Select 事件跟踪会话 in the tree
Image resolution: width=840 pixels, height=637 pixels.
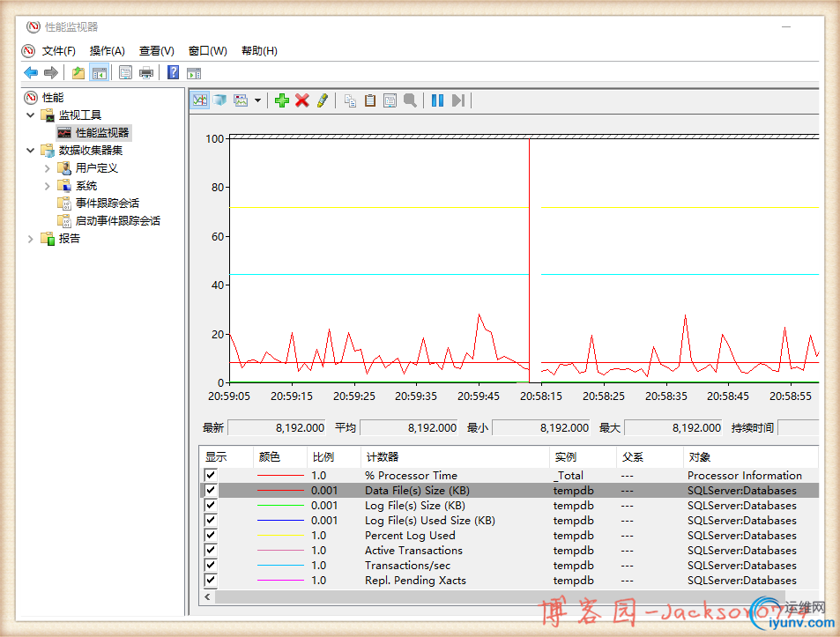[x=107, y=204]
